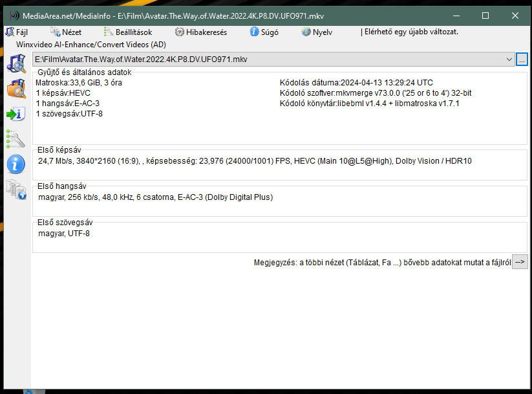Expand the file path dropdown arrow
Viewport: 532px width, 394px height.
coord(509,59)
